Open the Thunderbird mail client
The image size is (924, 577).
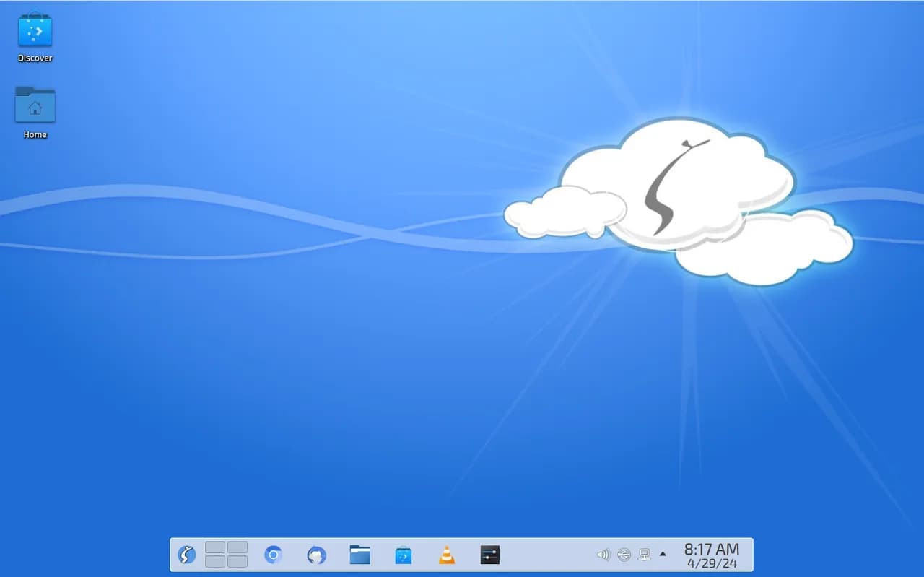(316, 555)
